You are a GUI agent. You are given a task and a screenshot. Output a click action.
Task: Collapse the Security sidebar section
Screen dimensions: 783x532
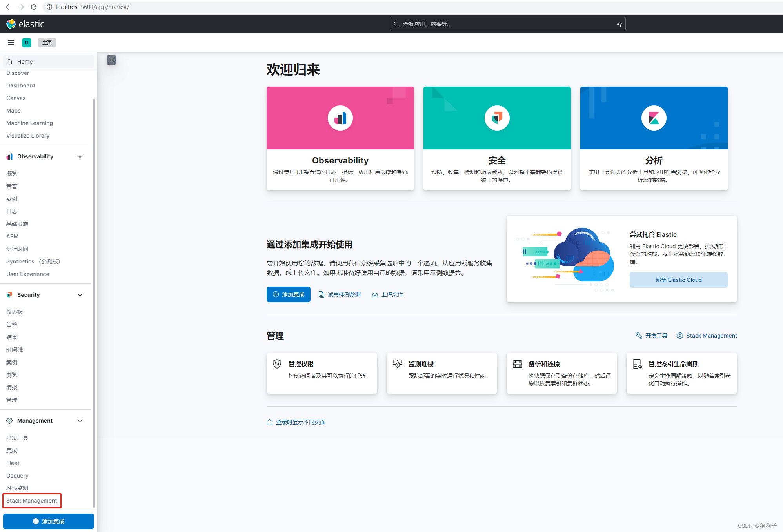[x=80, y=294]
